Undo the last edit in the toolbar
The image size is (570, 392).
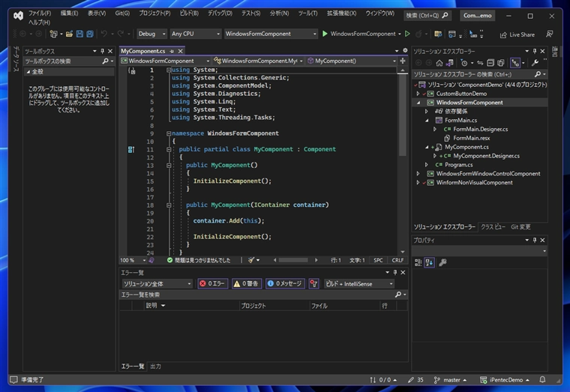(104, 34)
